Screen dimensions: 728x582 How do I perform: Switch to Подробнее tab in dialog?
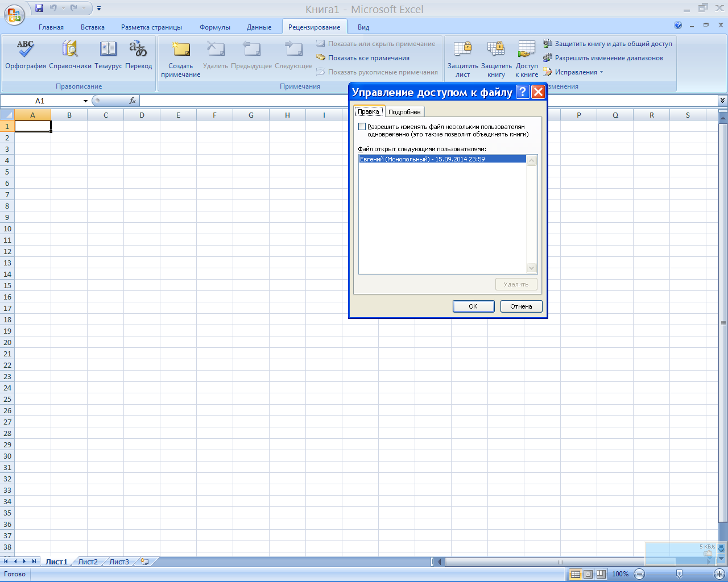404,112
